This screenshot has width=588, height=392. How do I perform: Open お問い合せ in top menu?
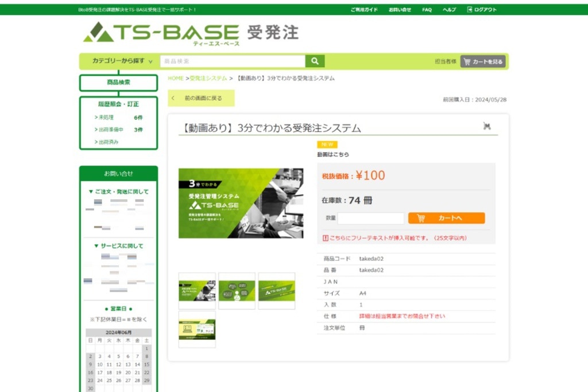(x=400, y=10)
